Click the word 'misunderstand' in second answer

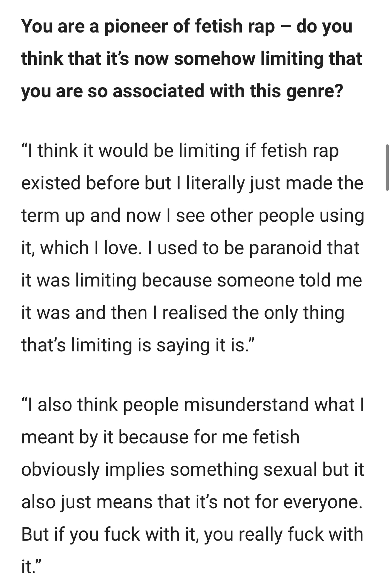246,405
